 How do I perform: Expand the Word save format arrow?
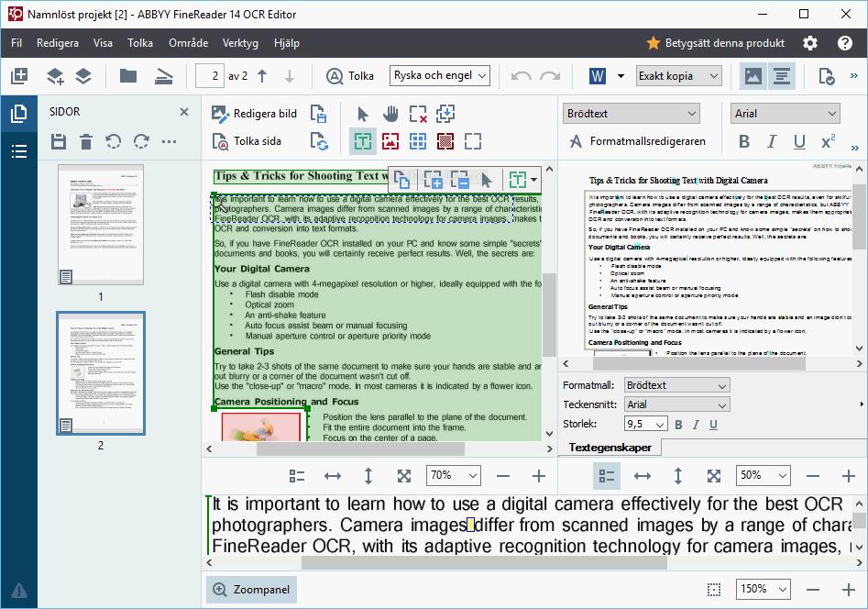[621, 76]
